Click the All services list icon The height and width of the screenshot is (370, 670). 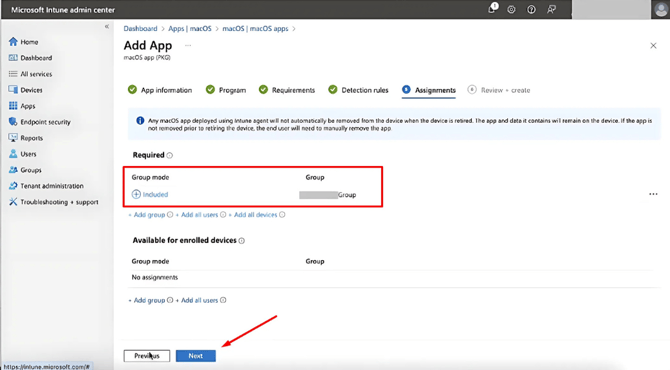point(13,74)
